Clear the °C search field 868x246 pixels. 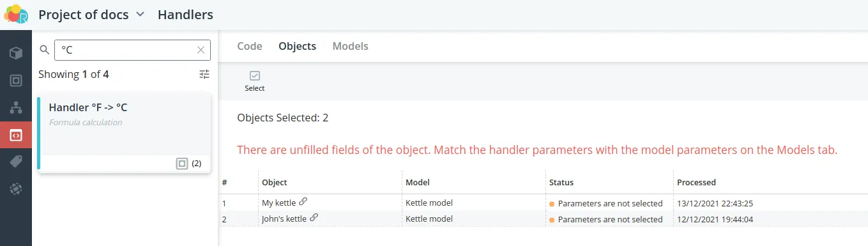201,50
